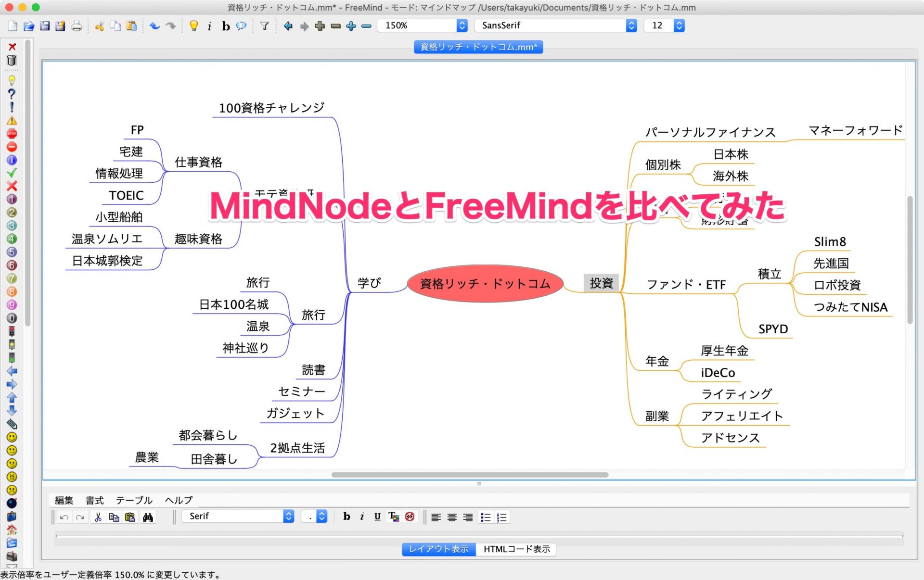The height and width of the screenshot is (580, 924).
Task: Toggle underline in the note editor
Action: [x=377, y=517]
